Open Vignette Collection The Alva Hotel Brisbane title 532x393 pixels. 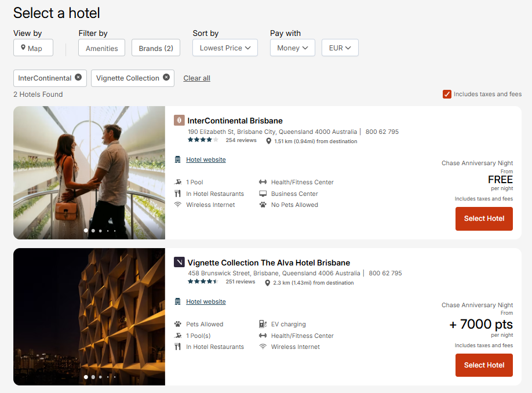(269, 263)
